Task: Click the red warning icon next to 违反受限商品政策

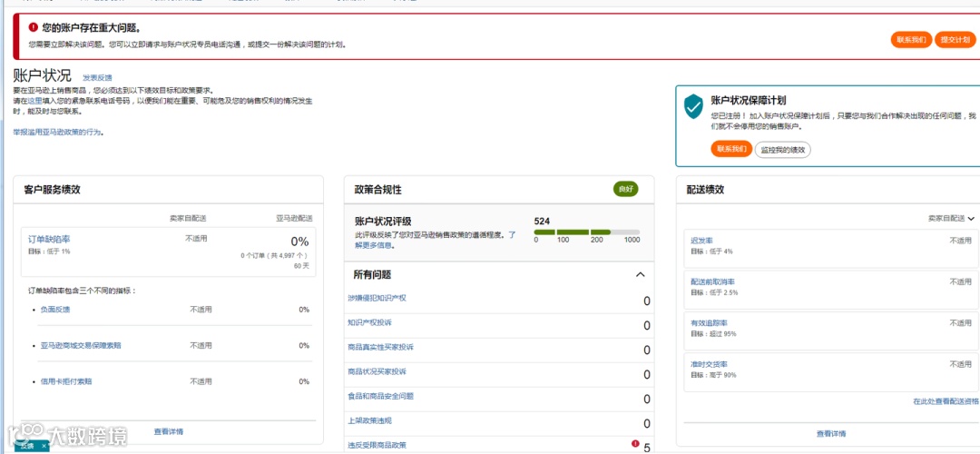Action: click(x=635, y=444)
